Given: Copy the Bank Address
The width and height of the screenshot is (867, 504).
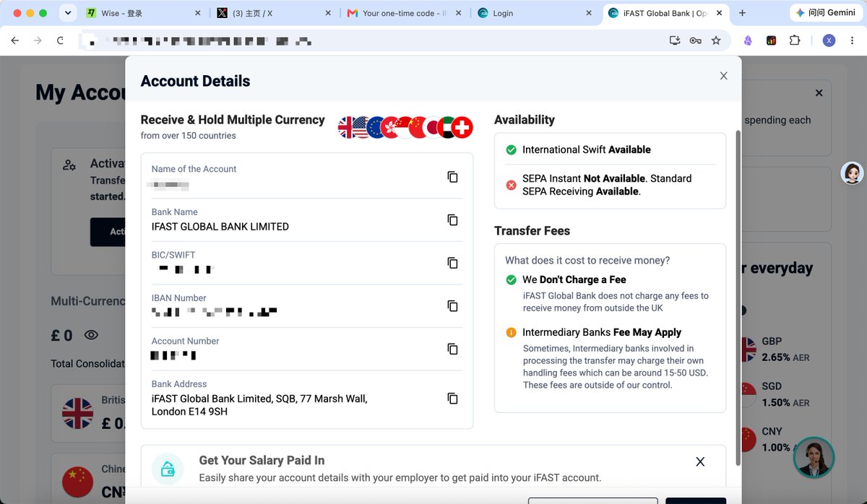Looking at the screenshot, I should [452, 399].
